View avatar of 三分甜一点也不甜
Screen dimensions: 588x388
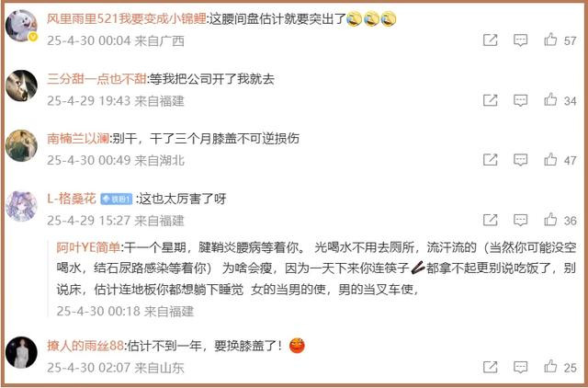click(x=21, y=86)
